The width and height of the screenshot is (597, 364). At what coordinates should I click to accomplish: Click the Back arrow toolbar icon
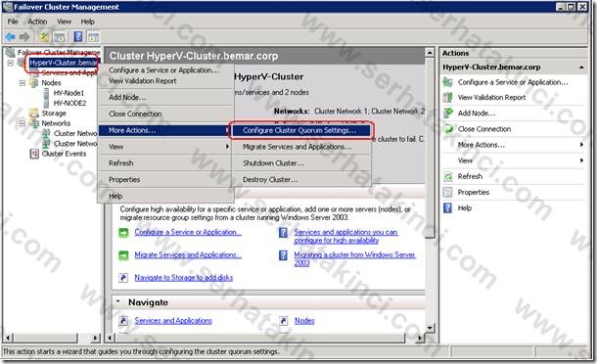click(x=10, y=36)
